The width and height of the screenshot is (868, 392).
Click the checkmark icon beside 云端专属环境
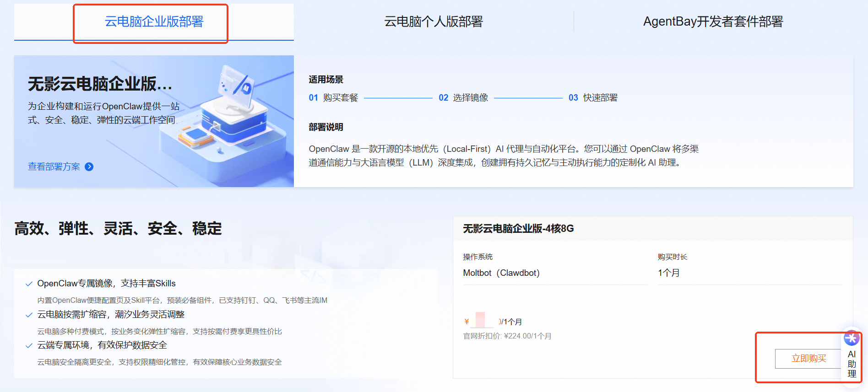[29, 346]
